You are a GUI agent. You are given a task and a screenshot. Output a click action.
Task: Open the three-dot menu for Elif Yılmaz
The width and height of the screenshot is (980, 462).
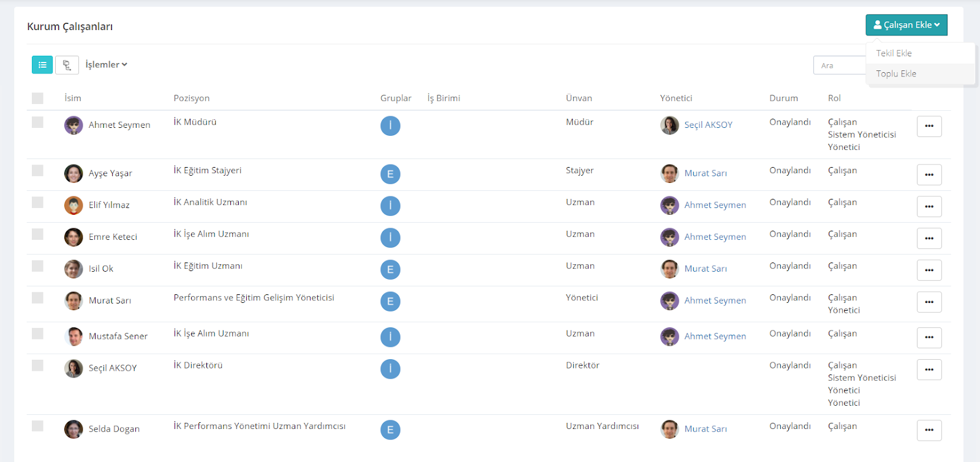[929, 206]
